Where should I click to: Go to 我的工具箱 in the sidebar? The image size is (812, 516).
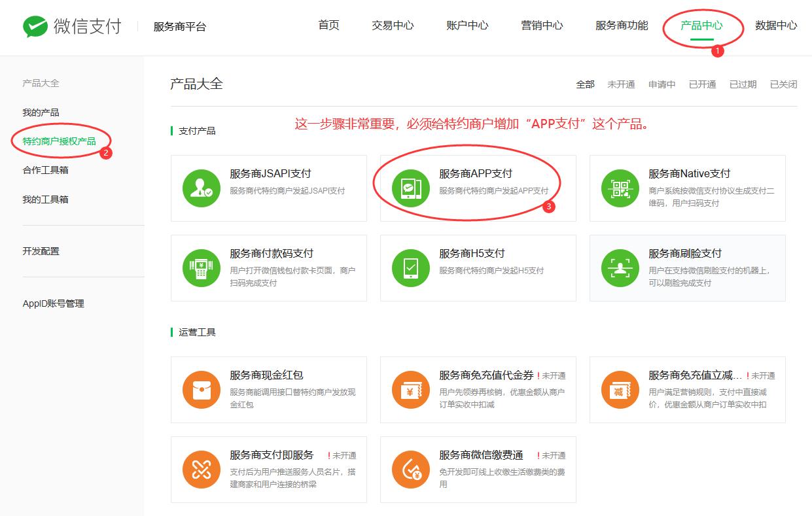(45, 199)
